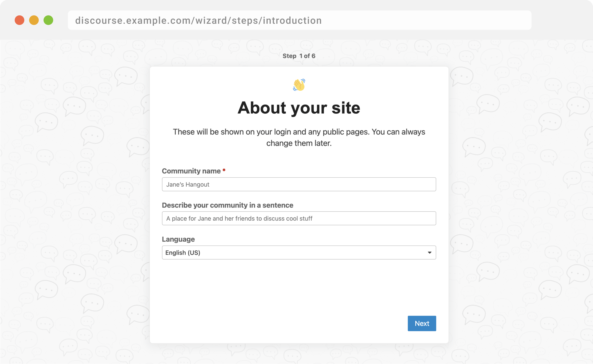Screen dimensions: 593x364
Task: Click the Language field label
Action: (178, 239)
